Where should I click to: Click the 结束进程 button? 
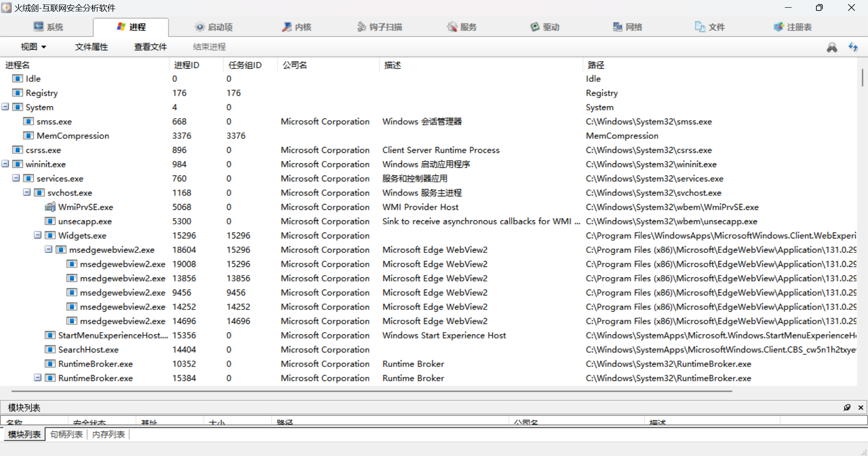(x=209, y=47)
